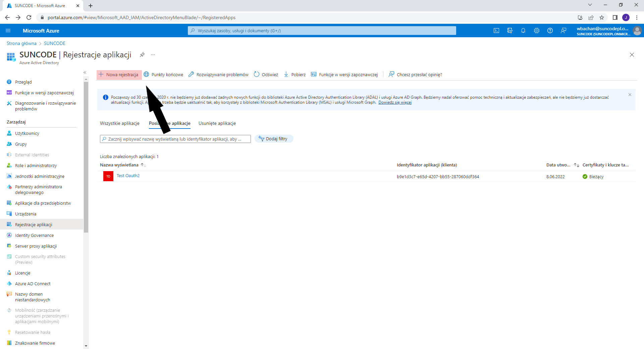Open Serwer proxy aplikacji
This screenshot has height=349, width=644.
coord(36,246)
